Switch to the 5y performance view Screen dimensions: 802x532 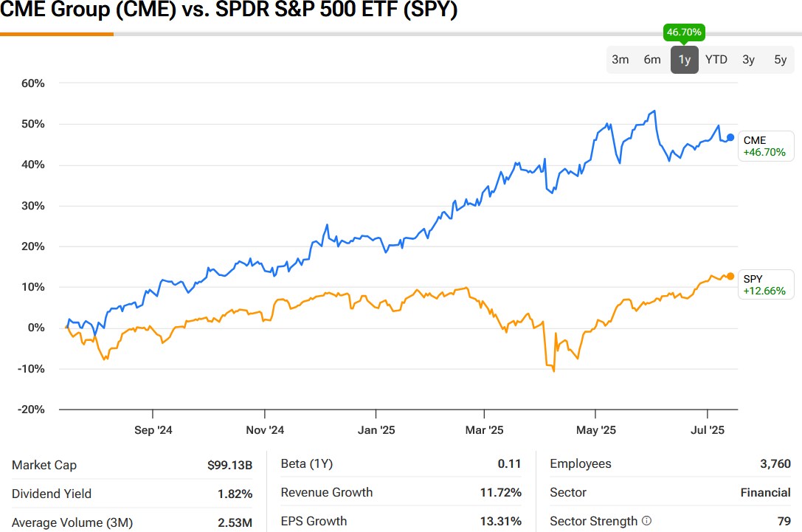point(780,60)
